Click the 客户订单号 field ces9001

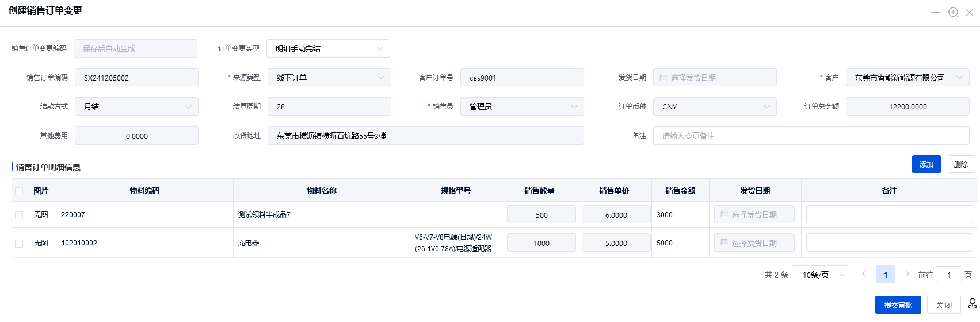pyautogui.click(x=522, y=77)
